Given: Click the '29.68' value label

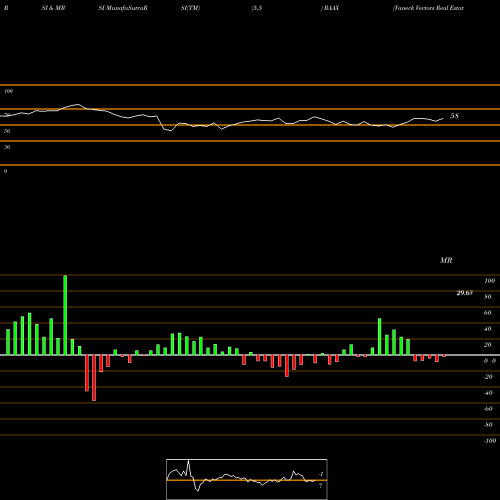Looking at the screenshot, I should pos(465,293).
